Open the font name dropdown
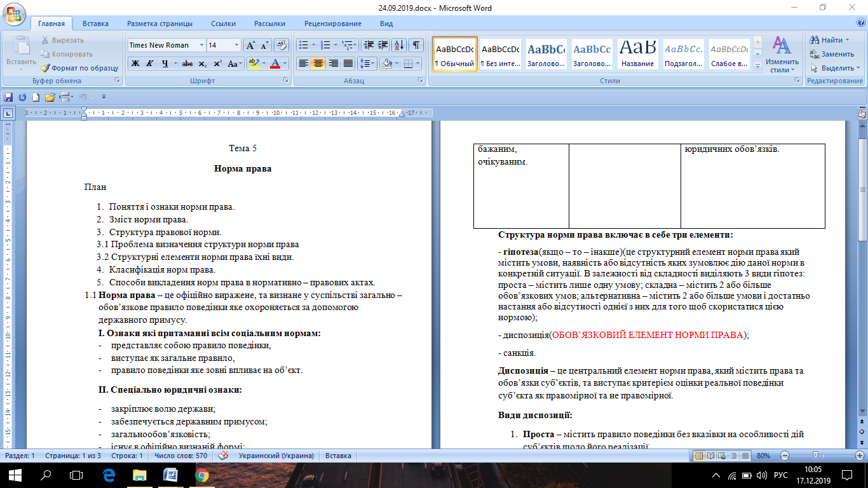868x488 pixels. [201, 45]
